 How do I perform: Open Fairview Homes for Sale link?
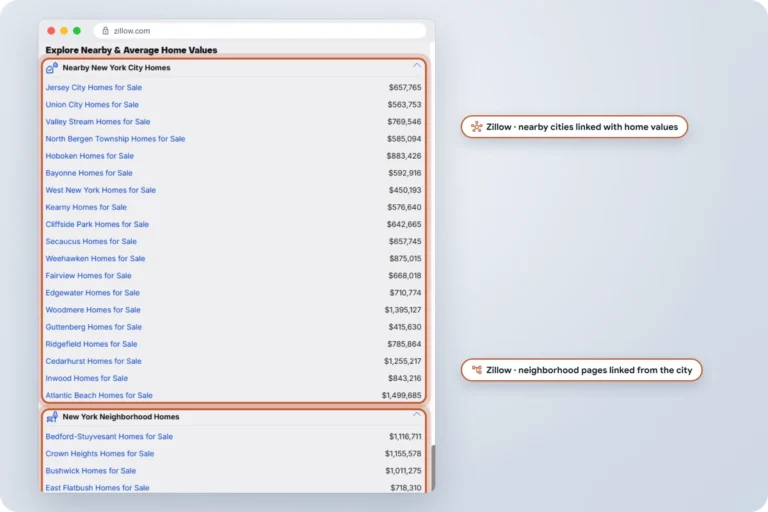click(89, 276)
